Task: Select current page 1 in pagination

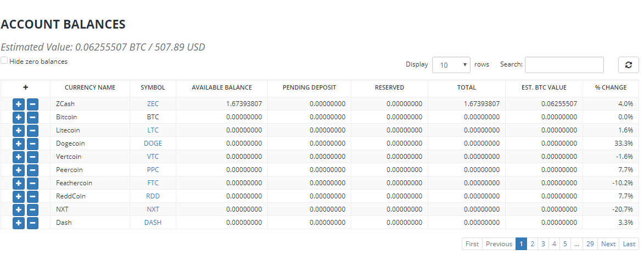Action: pos(521,244)
